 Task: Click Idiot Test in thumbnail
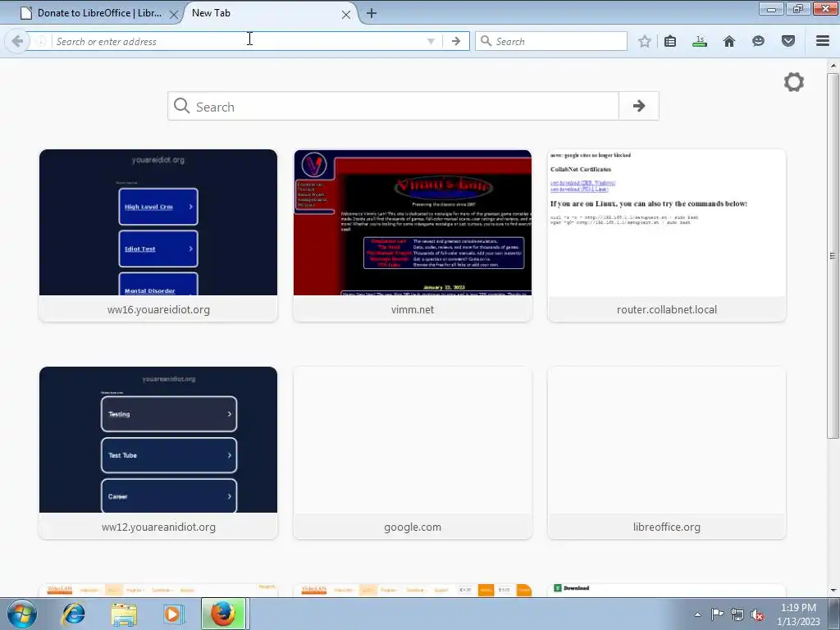tap(158, 249)
